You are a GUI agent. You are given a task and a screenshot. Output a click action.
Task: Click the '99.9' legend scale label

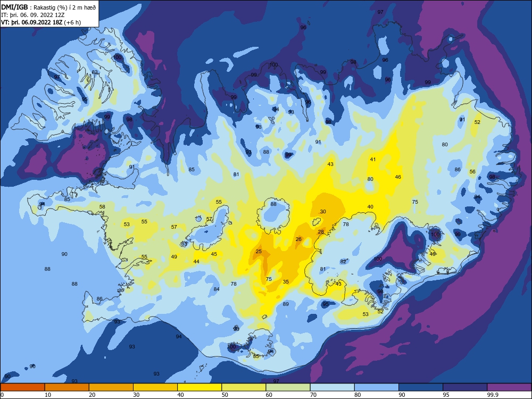pos(492,395)
